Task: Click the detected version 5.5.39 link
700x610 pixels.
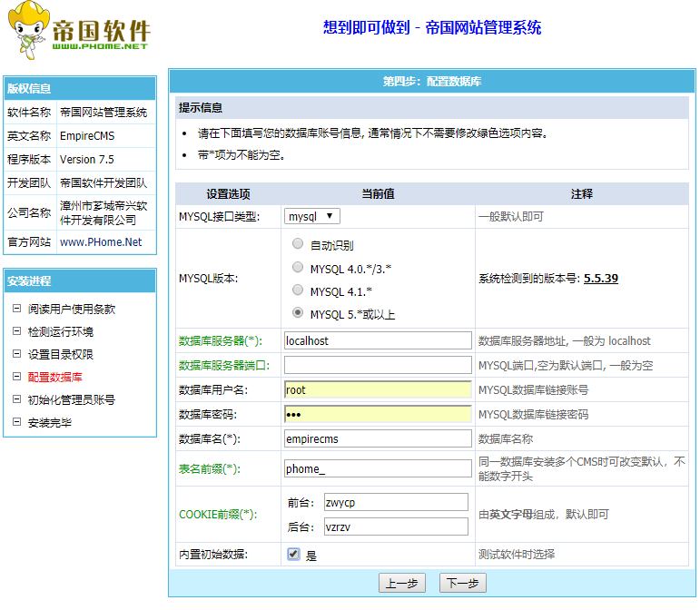Action: pos(600,278)
